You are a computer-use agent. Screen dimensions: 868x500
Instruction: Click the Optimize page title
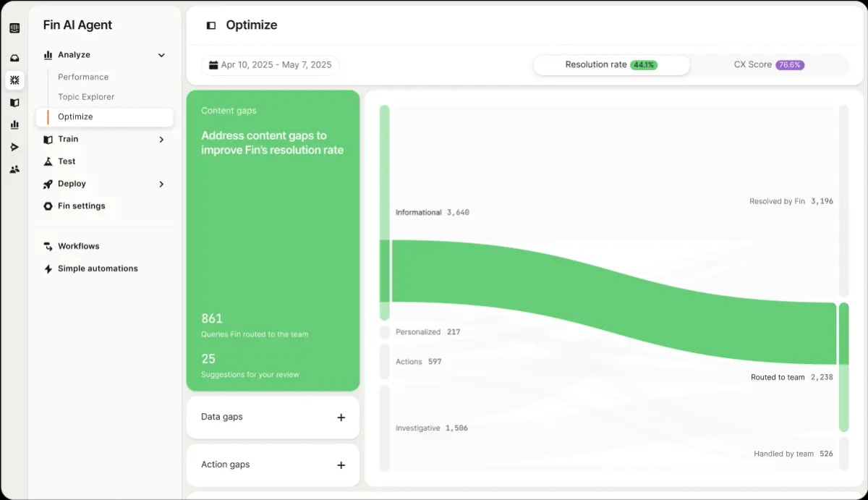pos(252,25)
